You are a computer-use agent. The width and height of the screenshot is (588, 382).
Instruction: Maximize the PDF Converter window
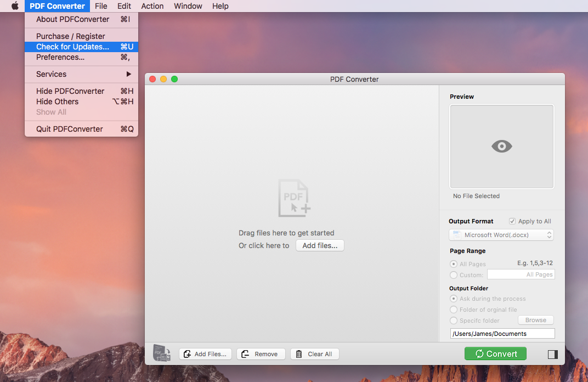pyautogui.click(x=174, y=79)
